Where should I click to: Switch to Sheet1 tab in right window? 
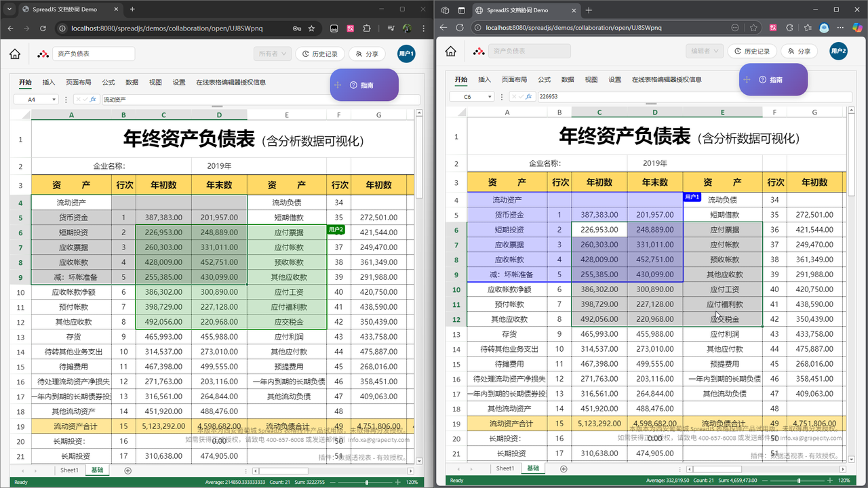coord(505,468)
